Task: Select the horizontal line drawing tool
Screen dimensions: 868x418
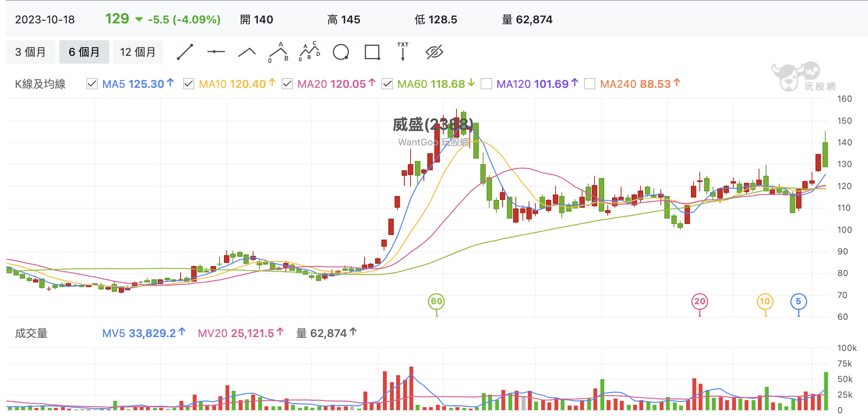Action: pyautogui.click(x=216, y=52)
